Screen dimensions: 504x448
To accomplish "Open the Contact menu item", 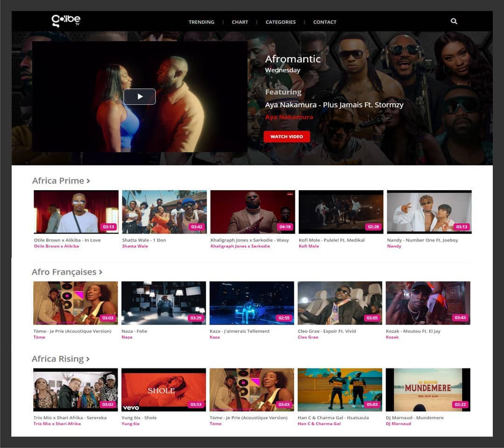I will [x=325, y=22].
